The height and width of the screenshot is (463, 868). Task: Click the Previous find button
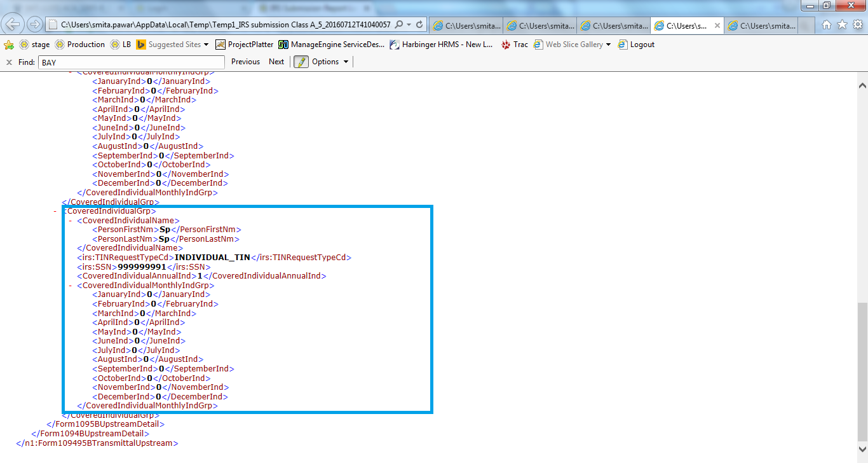245,62
